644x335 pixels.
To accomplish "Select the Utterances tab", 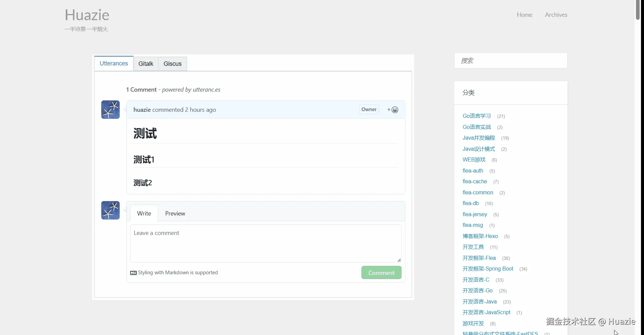I will 114,63.
